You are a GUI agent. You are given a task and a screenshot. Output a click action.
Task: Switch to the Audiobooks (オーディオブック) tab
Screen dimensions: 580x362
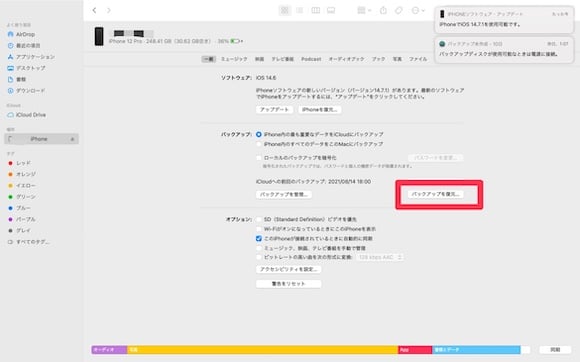coord(346,59)
